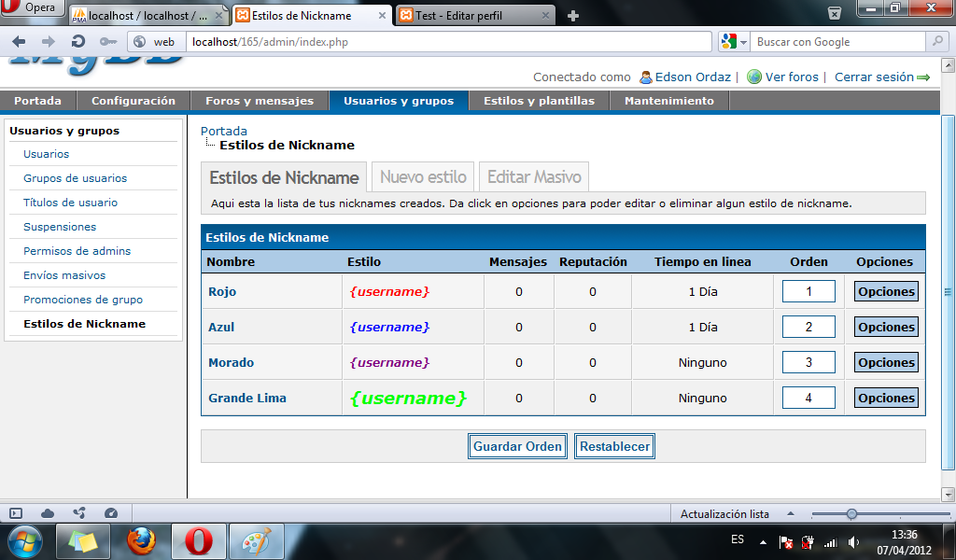Select Permisos de admins in sidebar

coord(77,251)
